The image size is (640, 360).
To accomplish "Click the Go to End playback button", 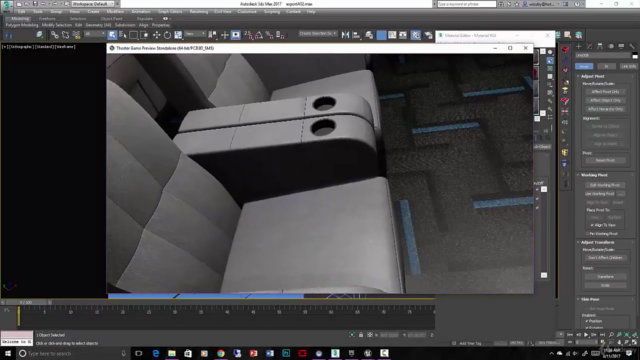I will click(x=602, y=335).
